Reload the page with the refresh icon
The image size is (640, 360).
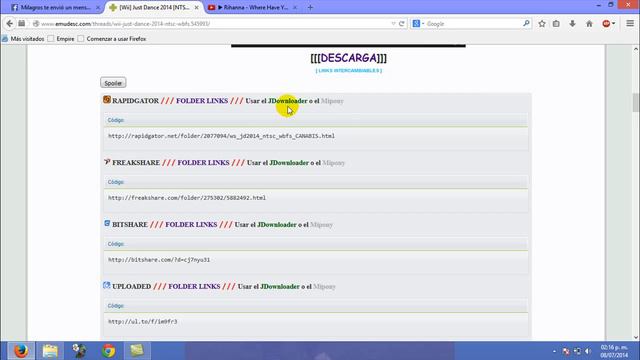pos(402,24)
